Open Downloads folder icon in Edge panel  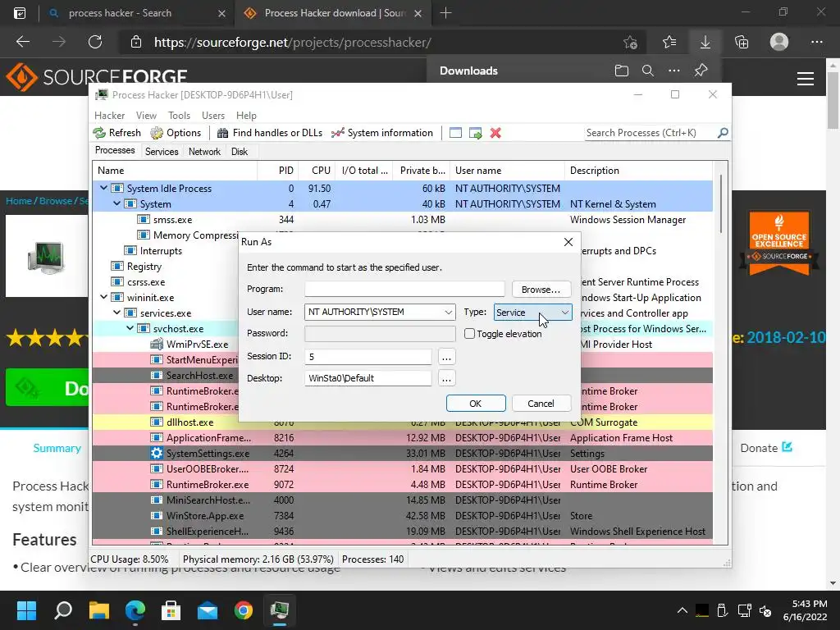point(622,71)
